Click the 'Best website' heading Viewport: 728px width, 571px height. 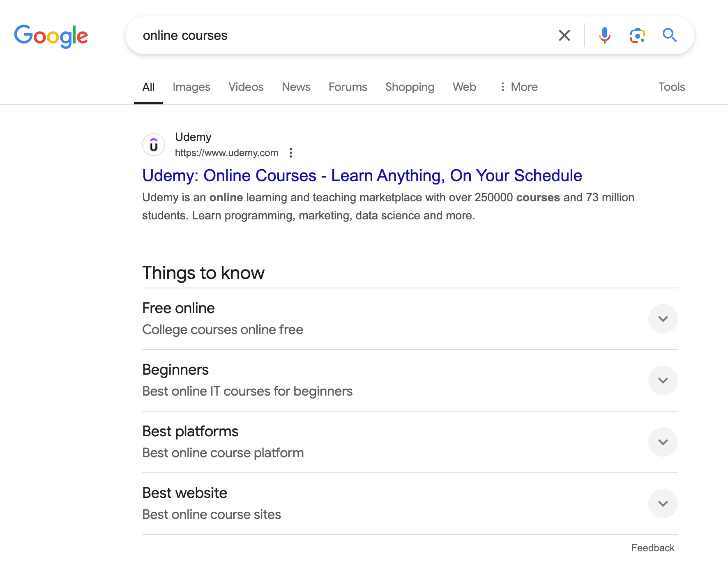[x=184, y=493]
